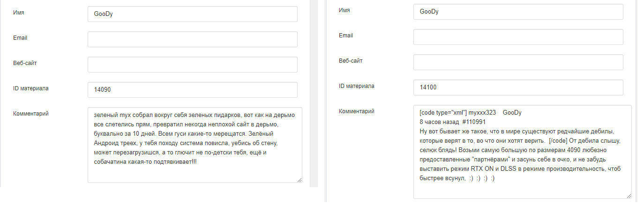
Task: Grab resize handle of the "RTX ON" comment box
Action: coord(629,196)
